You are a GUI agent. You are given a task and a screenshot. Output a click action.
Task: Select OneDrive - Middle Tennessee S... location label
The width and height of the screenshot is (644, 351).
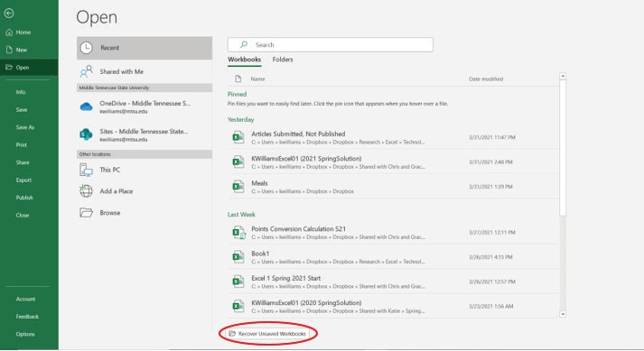pyautogui.click(x=145, y=104)
